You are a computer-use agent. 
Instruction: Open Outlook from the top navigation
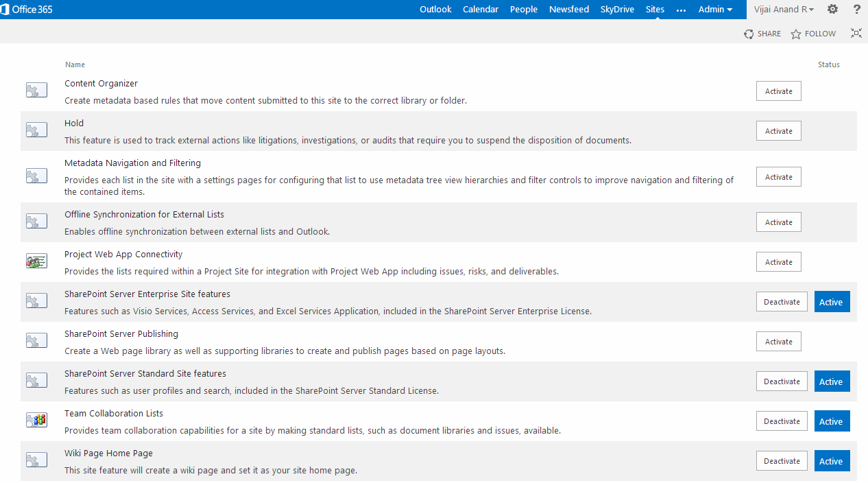pos(435,10)
